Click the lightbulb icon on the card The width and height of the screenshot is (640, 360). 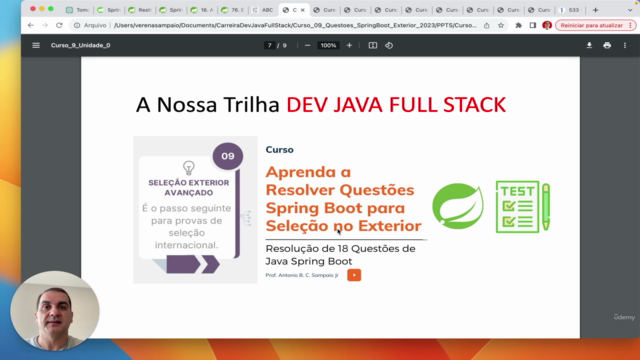pos(189,167)
